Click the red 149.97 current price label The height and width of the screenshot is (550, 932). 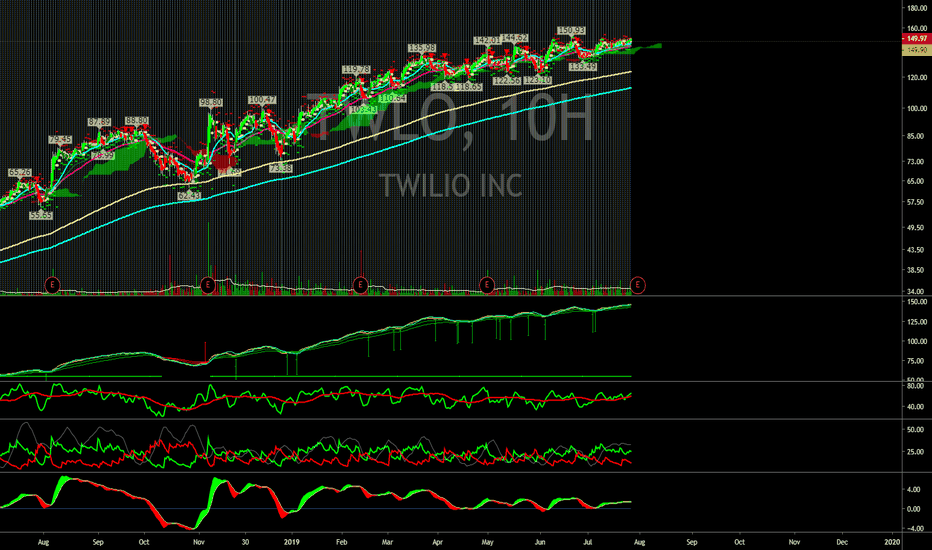click(x=917, y=39)
